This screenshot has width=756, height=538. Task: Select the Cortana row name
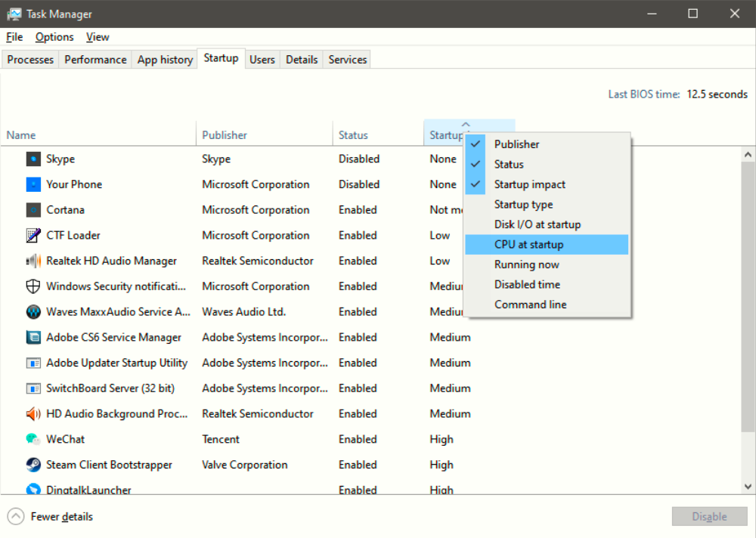tap(65, 210)
